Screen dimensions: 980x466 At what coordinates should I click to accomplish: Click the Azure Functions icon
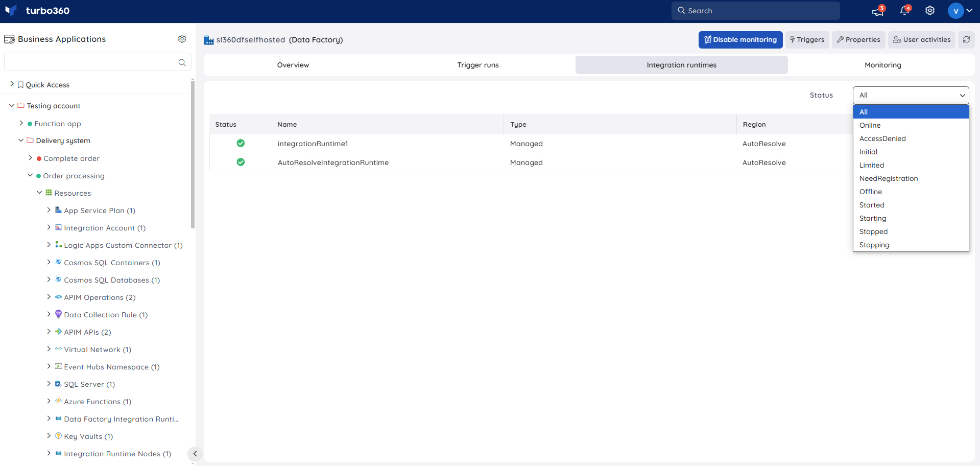(x=58, y=401)
